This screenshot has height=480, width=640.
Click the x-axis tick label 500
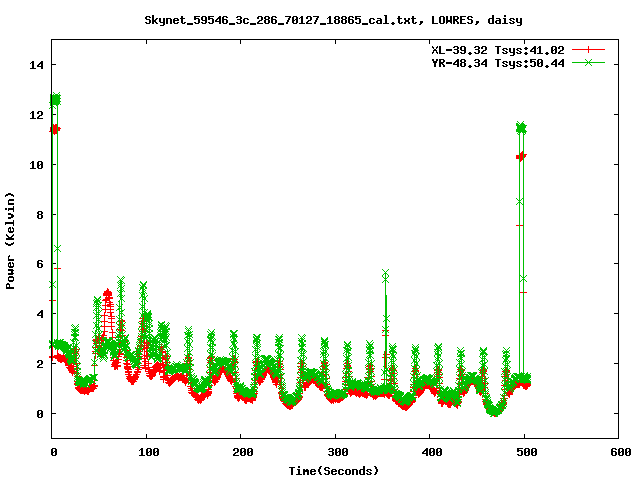pyautogui.click(x=527, y=452)
